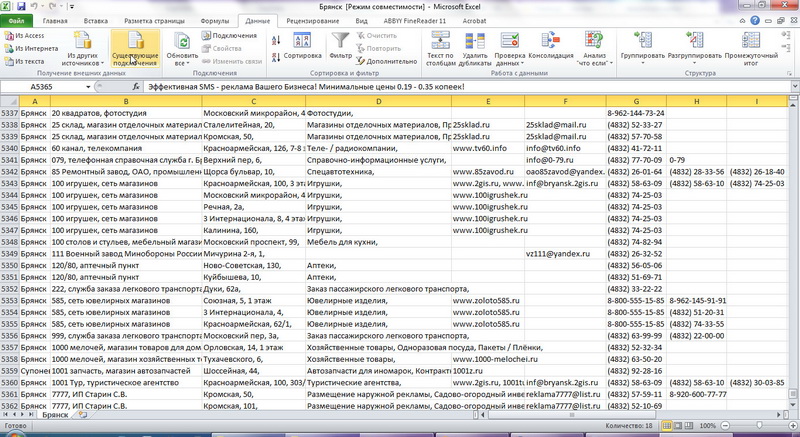The width and height of the screenshot is (800, 437).
Task: Open the Acrobat tab
Action: point(474,21)
